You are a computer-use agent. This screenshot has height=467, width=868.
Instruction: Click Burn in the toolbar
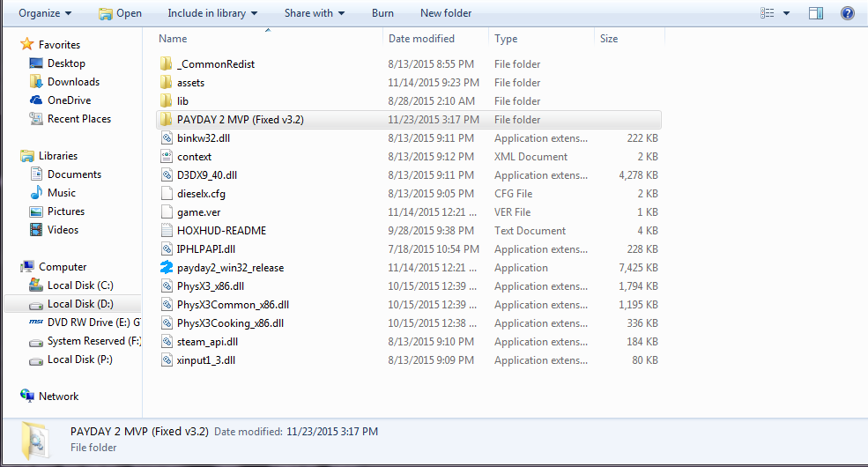(x=382, y=13)
